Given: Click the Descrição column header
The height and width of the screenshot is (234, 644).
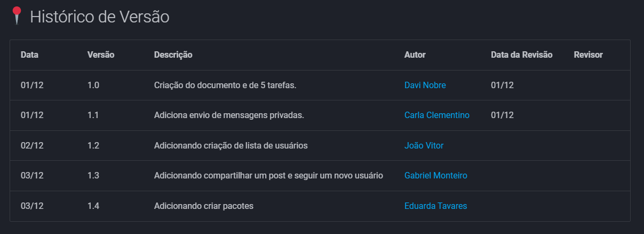Looking at the screenshot, I should [x=173, y=54].
